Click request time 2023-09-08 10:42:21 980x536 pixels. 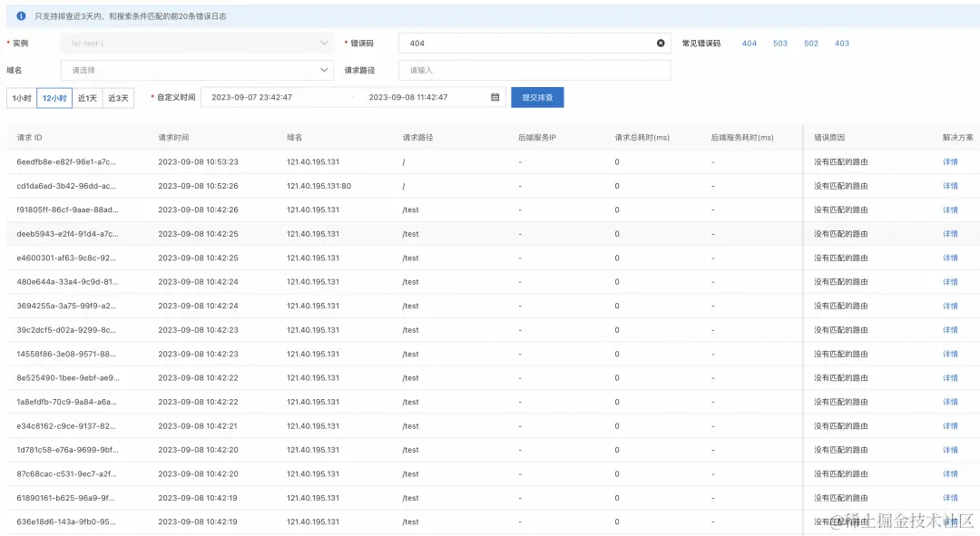pos(198,426)
